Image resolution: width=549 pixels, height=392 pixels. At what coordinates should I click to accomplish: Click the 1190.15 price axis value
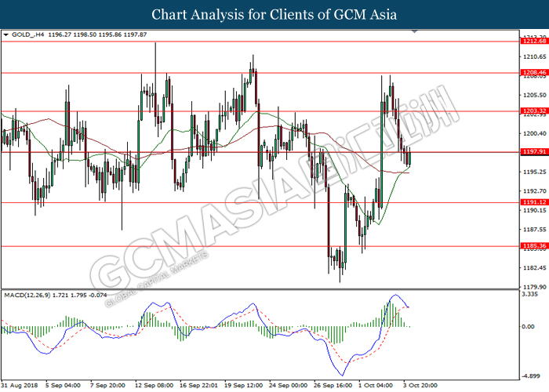tap(534, 210)
